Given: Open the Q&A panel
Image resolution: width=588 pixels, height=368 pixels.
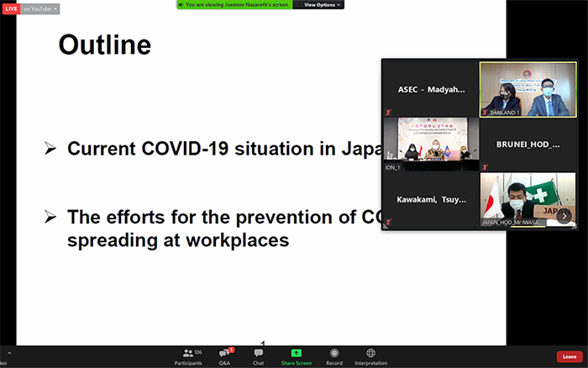Looking at the screenshot, I should pos(224,356).
